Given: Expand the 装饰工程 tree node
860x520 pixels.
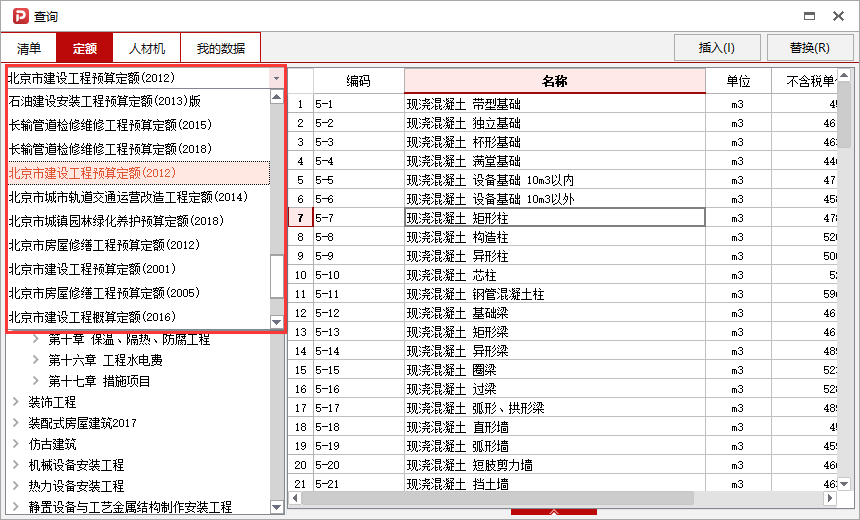Looking at the screenshot, I should 16,402.
